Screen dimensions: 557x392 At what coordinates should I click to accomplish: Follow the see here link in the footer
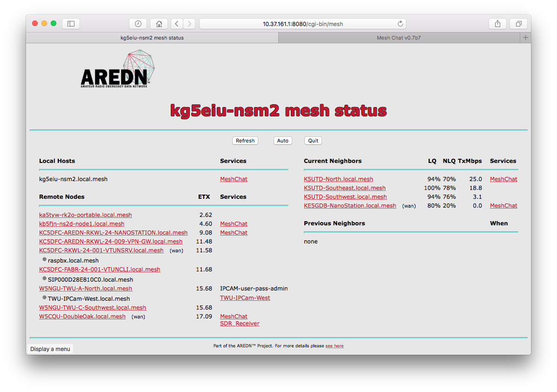[335, 345]
